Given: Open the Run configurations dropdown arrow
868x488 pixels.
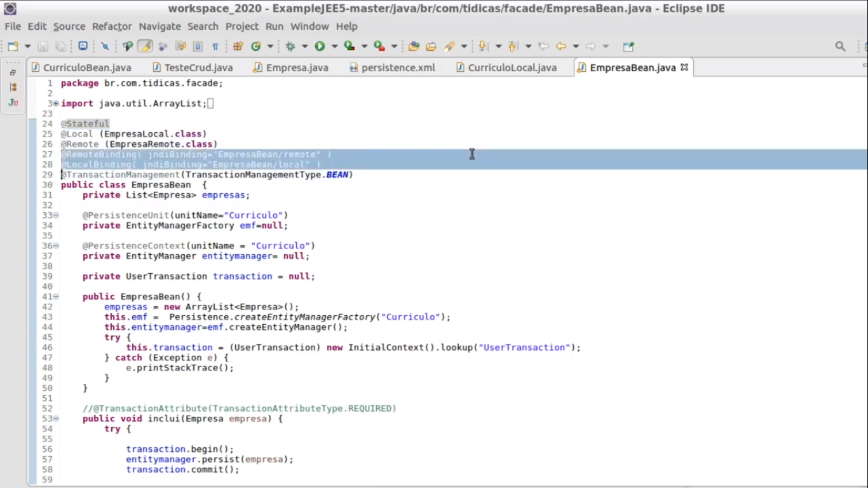Looking at the screenshot, I should click(x=334, y=46).
